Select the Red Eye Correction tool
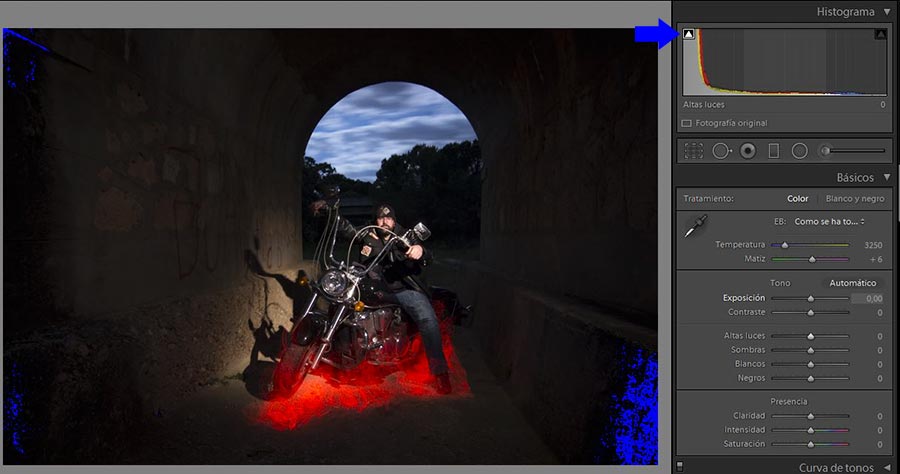 (x=747, y=151)
